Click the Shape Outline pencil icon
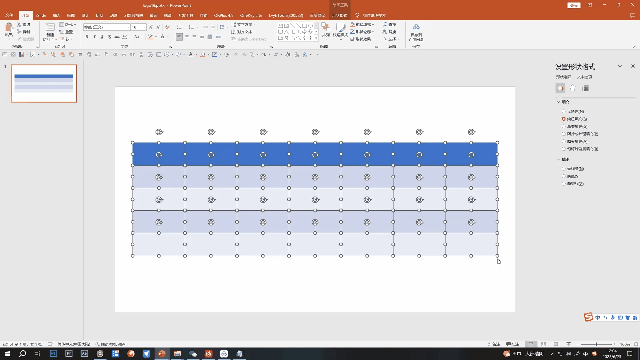Screen dimensions: 640x360 click(x=353, y=31)
